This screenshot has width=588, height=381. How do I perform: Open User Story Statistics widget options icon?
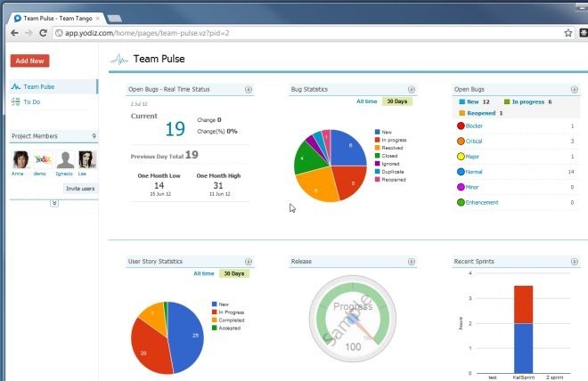249,262
